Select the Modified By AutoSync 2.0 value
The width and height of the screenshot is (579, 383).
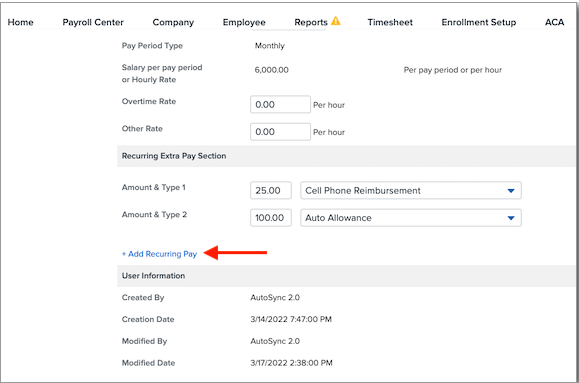(275, 341)
